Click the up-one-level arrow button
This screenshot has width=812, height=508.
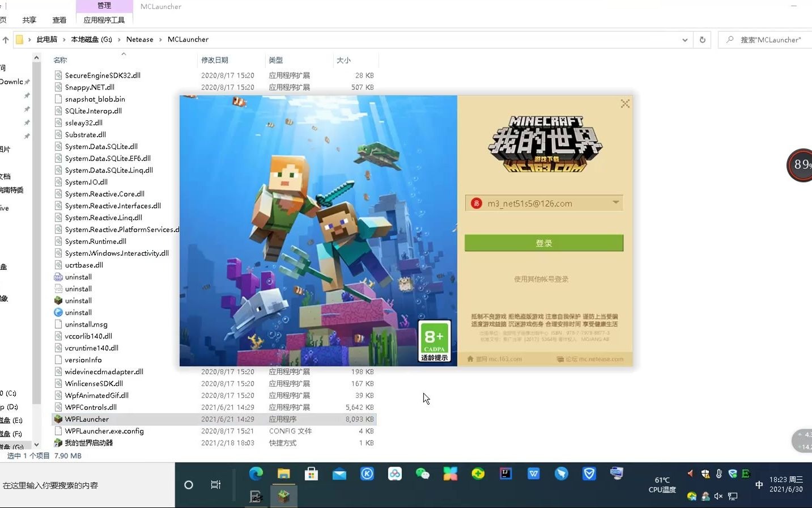(6, 40)
